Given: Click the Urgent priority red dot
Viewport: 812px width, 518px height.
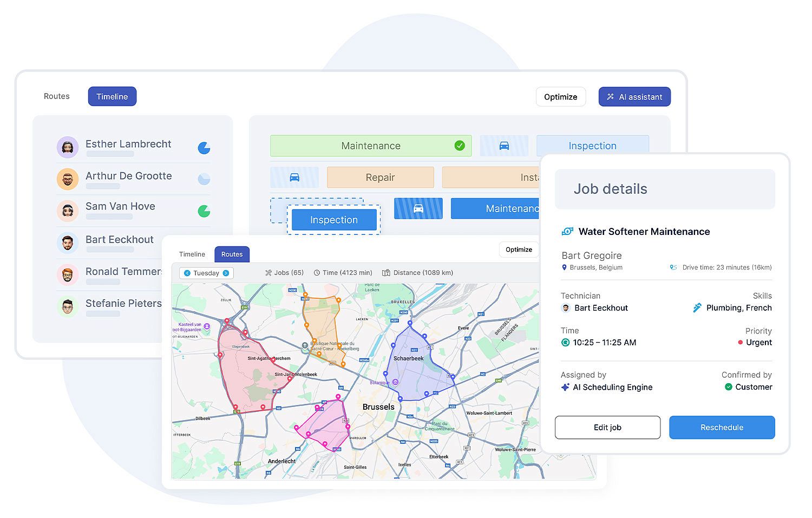Looking at the screenshot, I should [x=739, y=342].
